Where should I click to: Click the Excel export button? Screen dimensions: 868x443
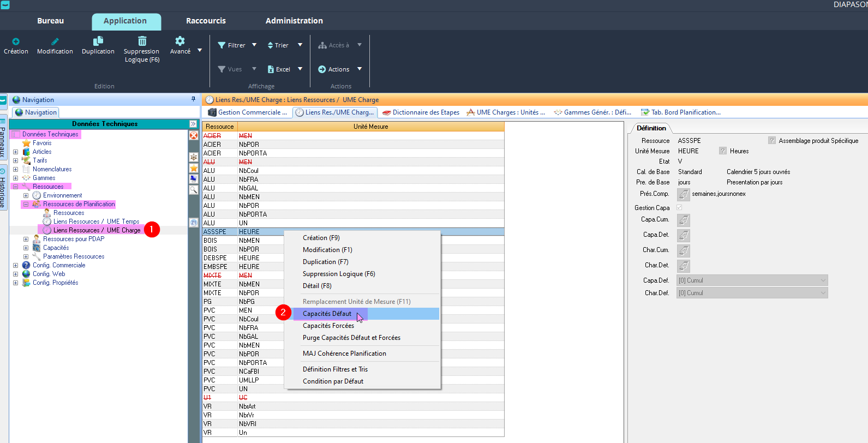coord(279,69)
